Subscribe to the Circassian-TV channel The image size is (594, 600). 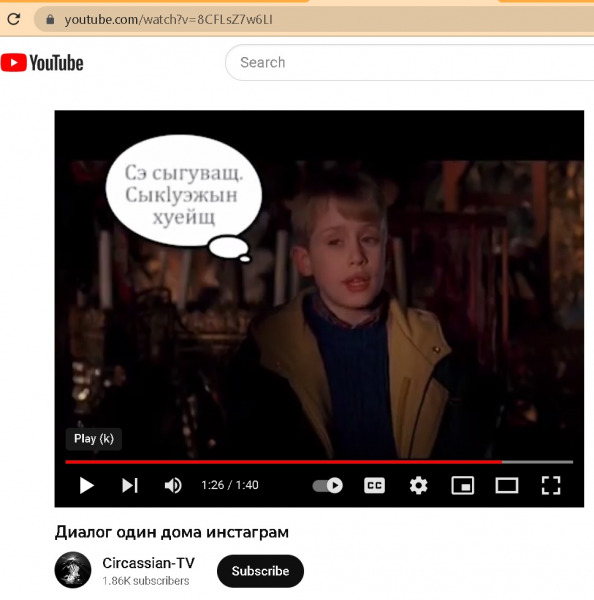click(x=260, y=571)
